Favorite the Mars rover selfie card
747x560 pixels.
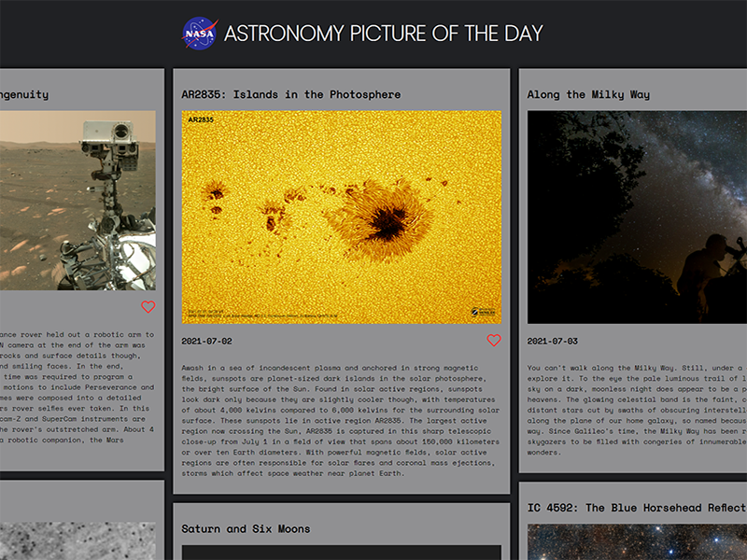click(148, 307)
